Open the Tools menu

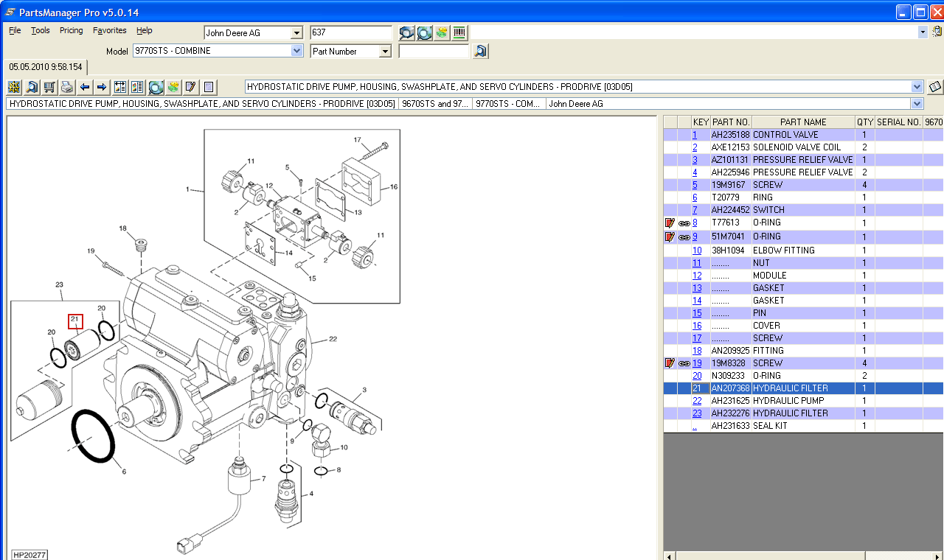click(x=41, y=30)
